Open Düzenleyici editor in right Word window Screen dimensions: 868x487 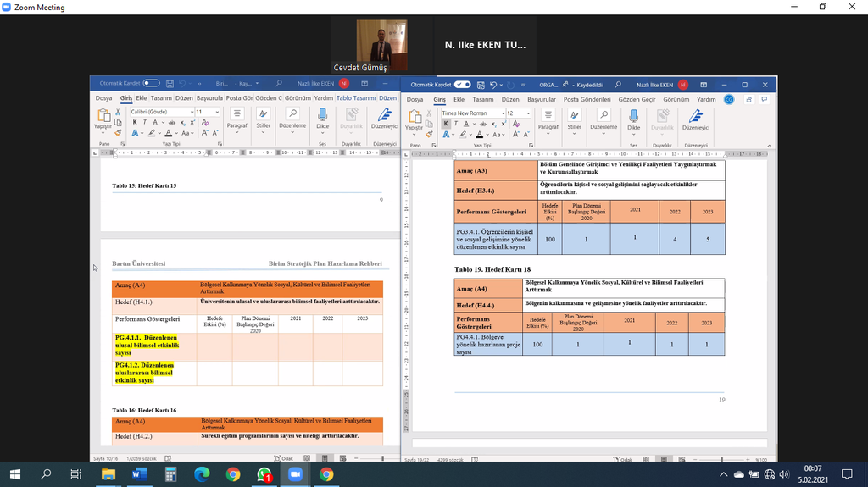point(695,119)
